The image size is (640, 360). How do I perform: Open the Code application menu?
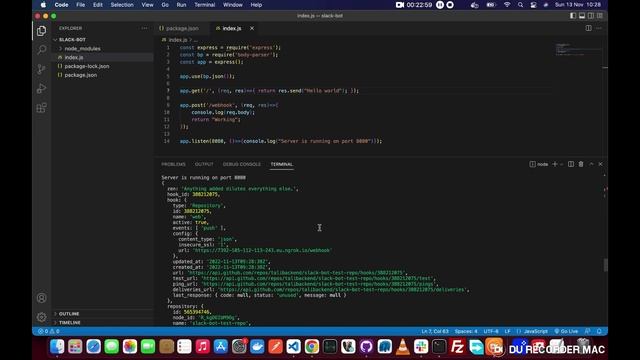[x=61, y=5]
